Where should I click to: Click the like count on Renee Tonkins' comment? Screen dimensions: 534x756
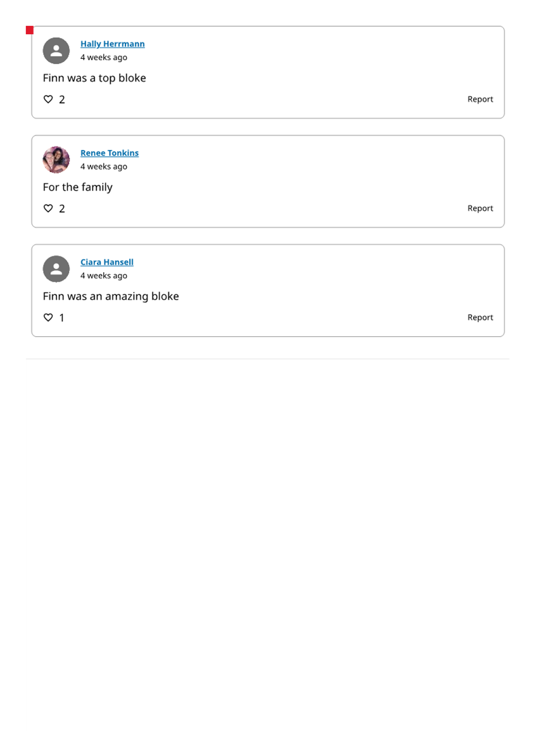click(x=61, y=208)
